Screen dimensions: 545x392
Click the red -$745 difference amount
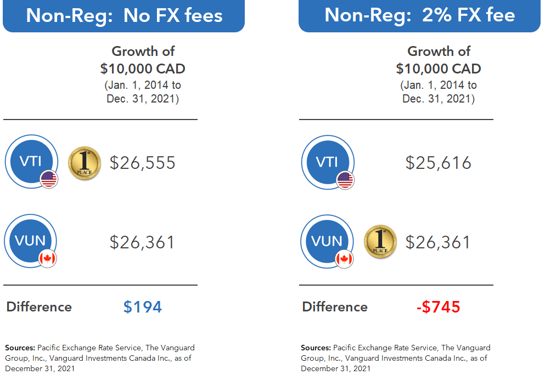pyautogui.click(x=438, y=306)
